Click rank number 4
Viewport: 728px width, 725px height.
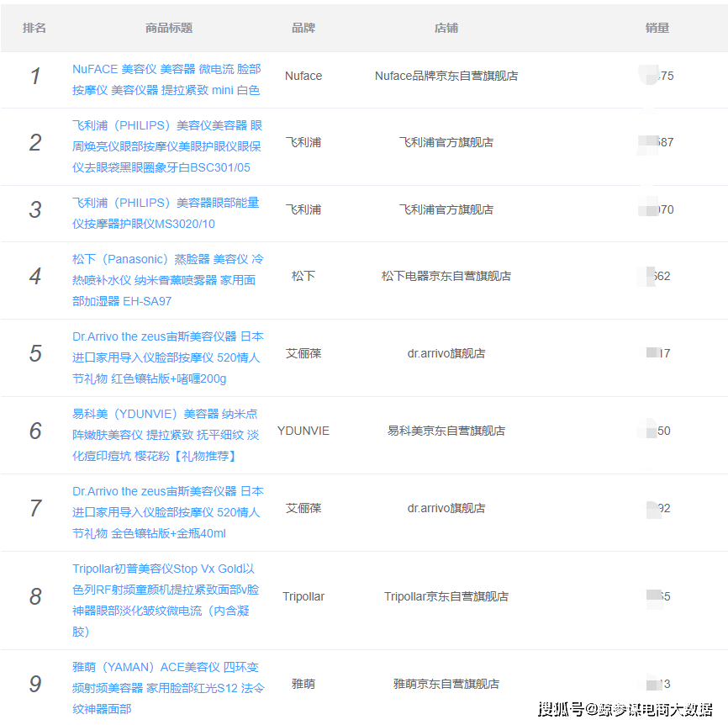[x=35, y=276]
